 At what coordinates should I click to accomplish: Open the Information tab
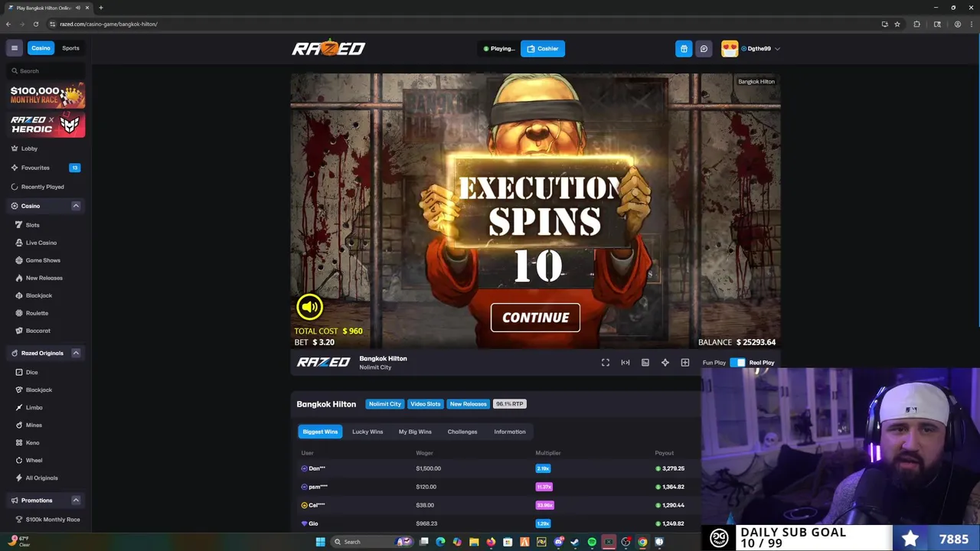[x=510, y=432]
